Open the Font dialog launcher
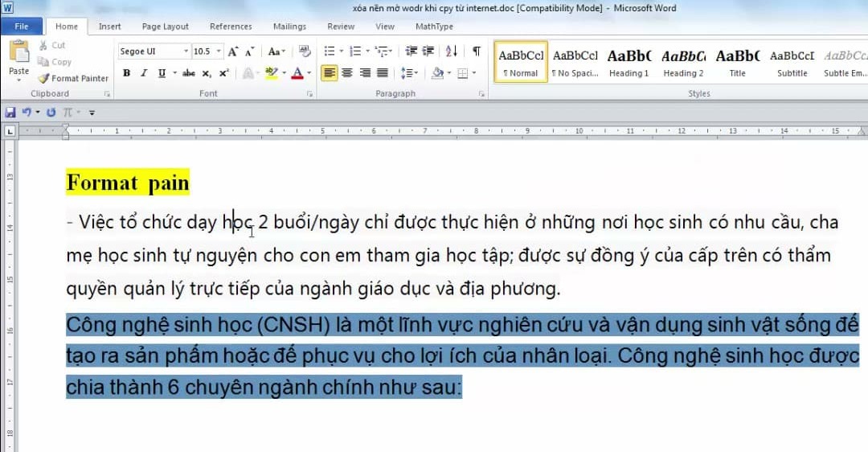Viewport: 868px width, 452px height. [309, 94]
